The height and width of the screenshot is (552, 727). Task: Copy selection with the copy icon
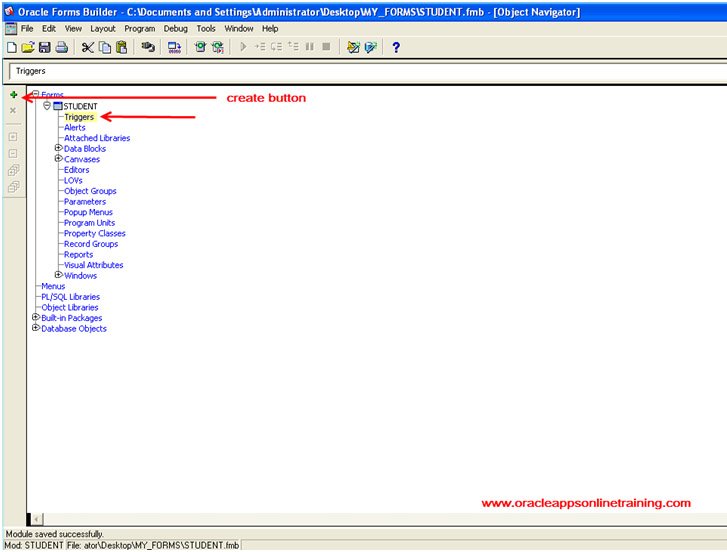click(105, 47)
